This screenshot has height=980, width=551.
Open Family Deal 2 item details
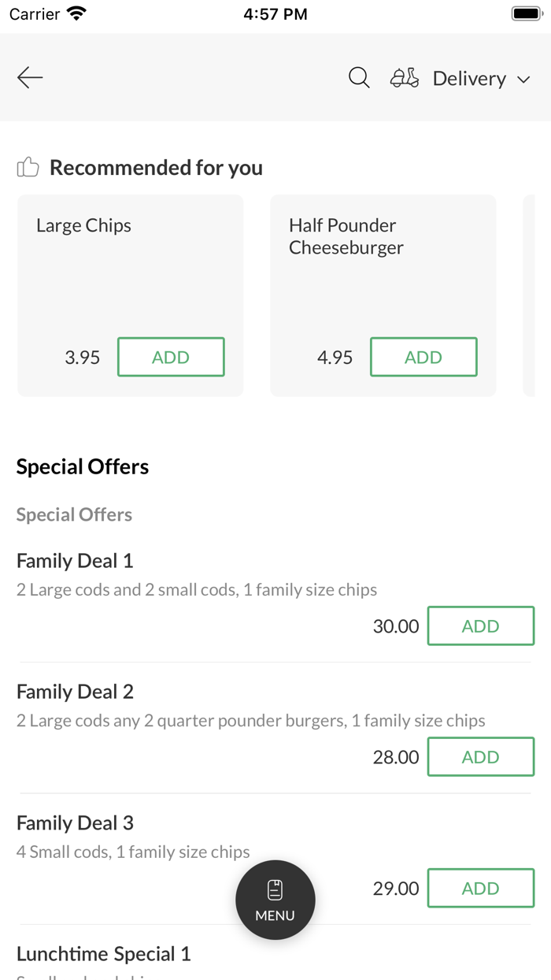[75, 692]
